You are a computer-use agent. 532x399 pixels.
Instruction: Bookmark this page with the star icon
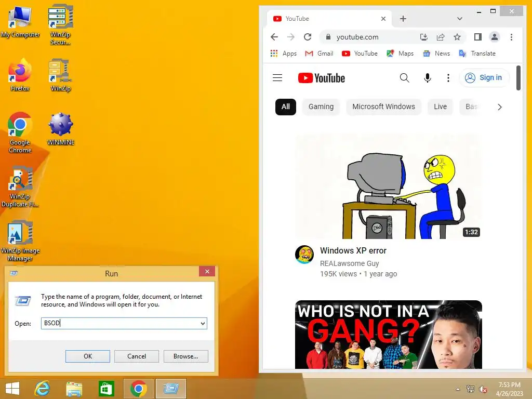click(x=457, y=37)
